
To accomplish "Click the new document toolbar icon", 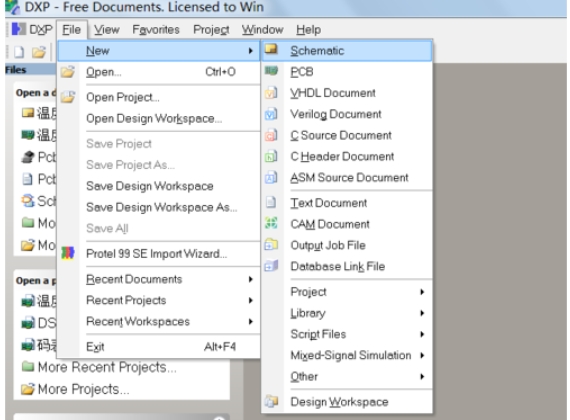I will click(x=19, y=52).
